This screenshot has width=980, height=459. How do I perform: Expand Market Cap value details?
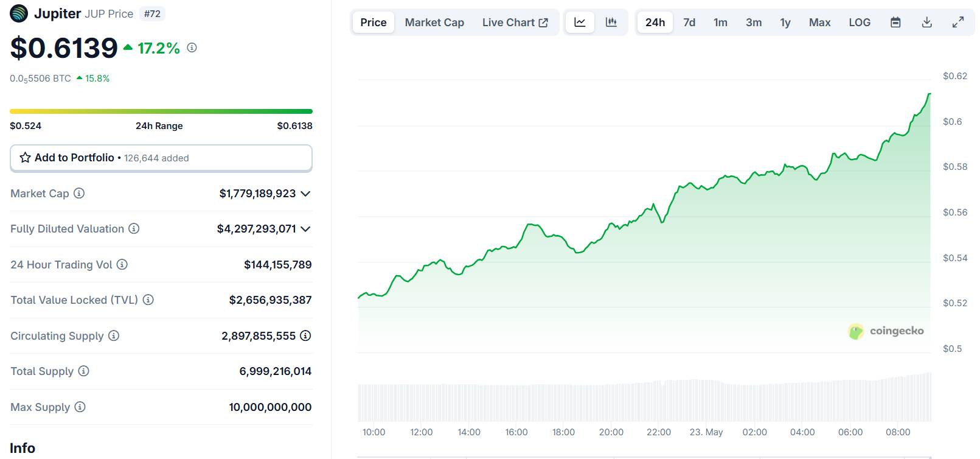[x=305, y=194]
